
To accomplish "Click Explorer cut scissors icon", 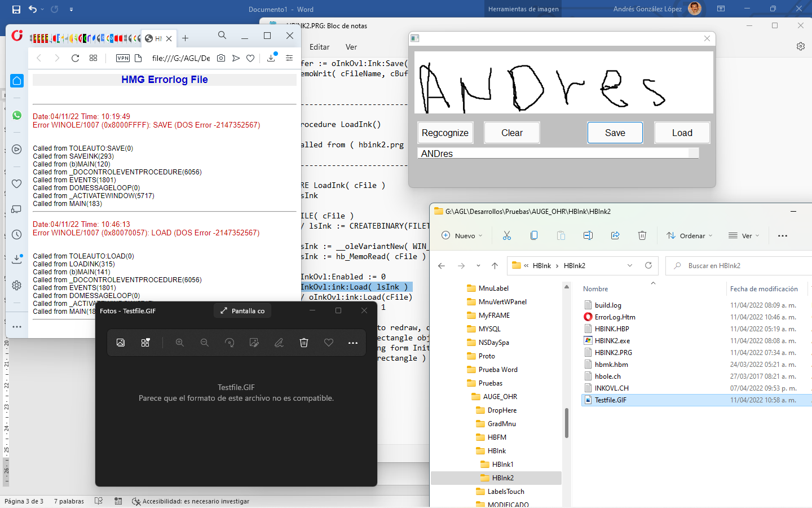I will click(x=507, y=235).
